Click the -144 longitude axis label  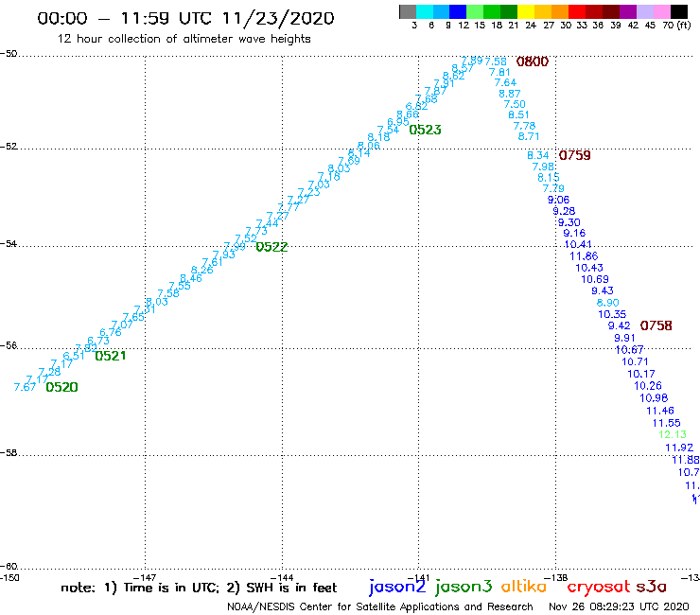(x=282, y=577)
